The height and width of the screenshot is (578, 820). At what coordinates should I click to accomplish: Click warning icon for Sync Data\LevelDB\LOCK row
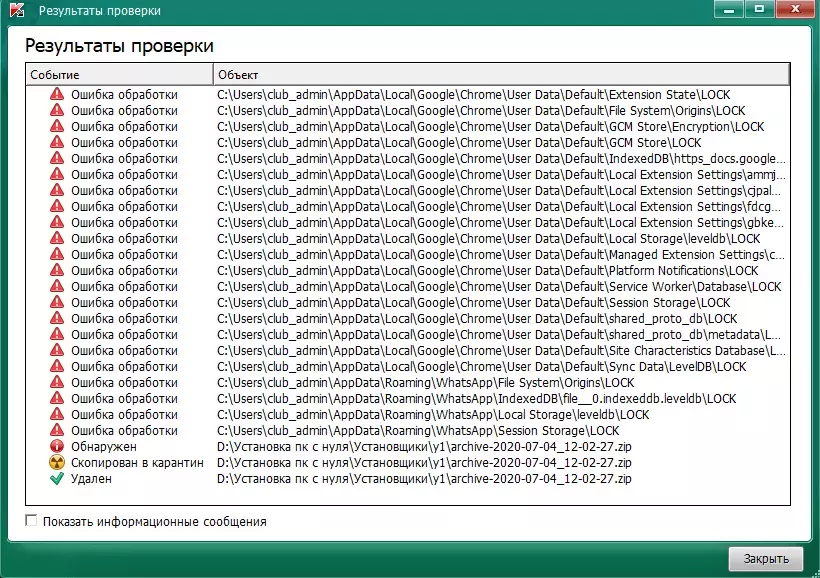(x=57, y=366)
